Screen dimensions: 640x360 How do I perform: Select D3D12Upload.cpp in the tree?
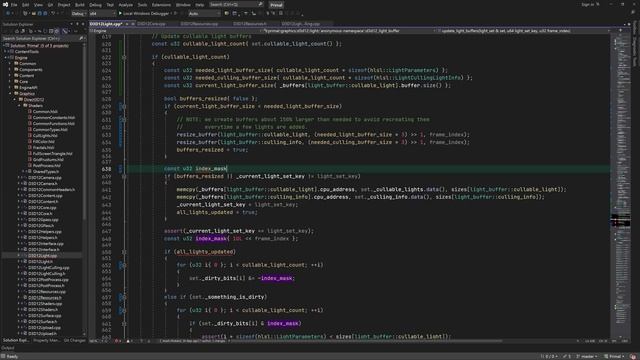(44, 328)
